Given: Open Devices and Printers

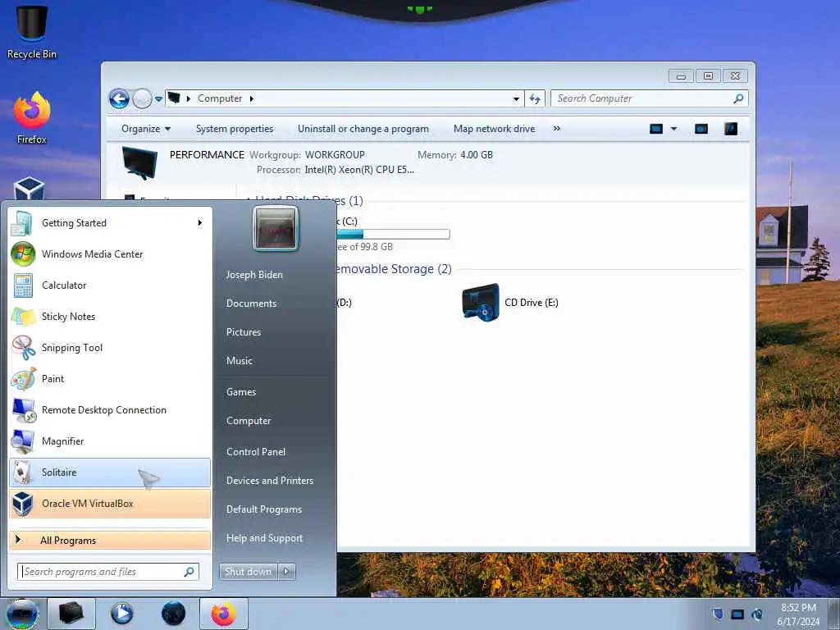Looking at the screenshot, I should tap(270, 481).
